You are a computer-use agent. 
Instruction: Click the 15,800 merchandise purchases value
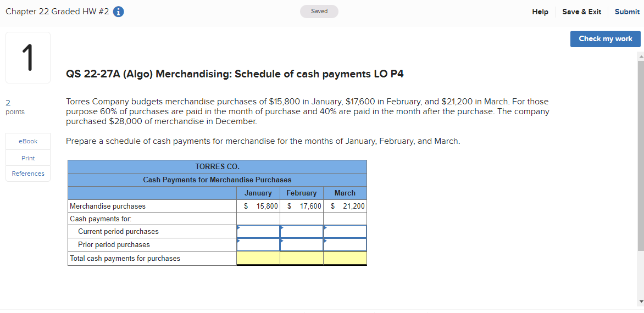click(267, 206)
